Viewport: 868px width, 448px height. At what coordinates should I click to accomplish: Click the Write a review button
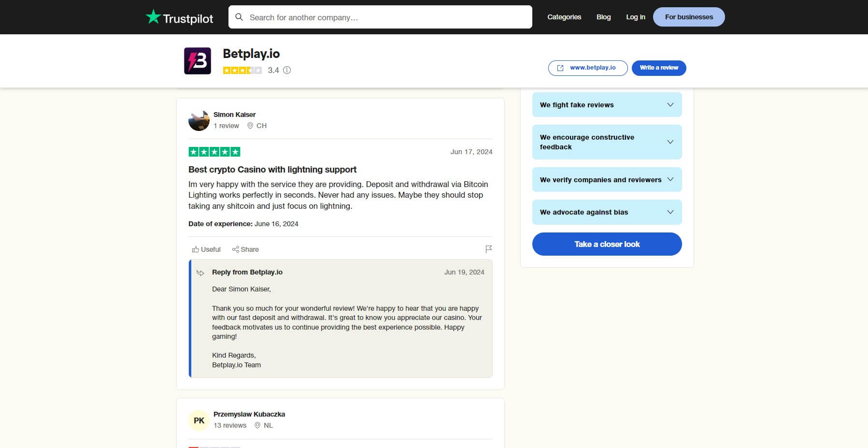(659, 68)
